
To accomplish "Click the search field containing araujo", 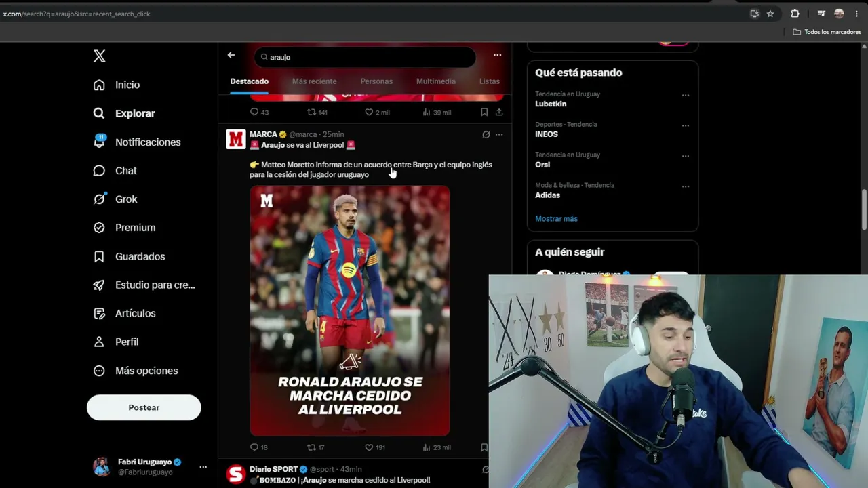I will (365, 57).
